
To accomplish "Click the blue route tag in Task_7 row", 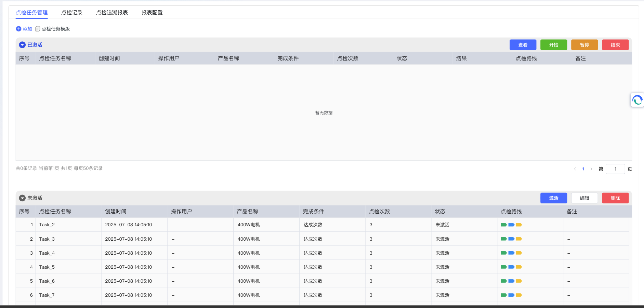I will click(511, 295).
